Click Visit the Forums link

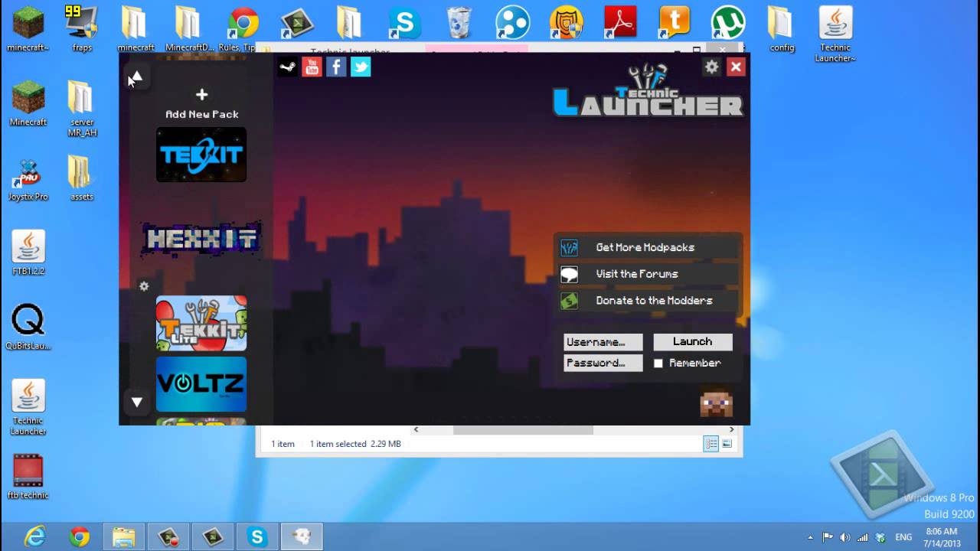tap(647, 274)
